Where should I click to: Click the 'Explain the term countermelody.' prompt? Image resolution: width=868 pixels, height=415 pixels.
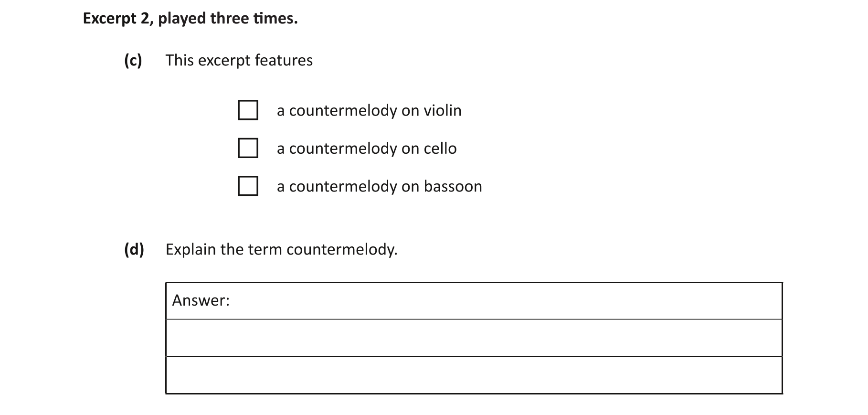(281, 250)
